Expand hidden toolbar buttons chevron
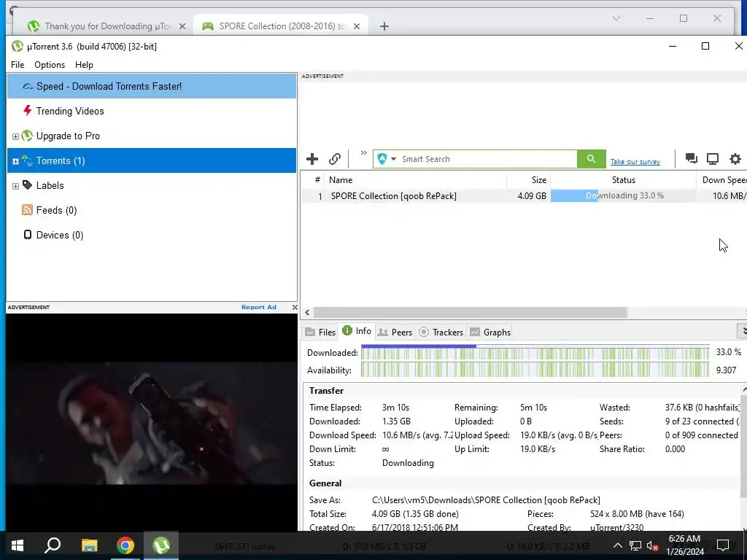 coord(363,153)
